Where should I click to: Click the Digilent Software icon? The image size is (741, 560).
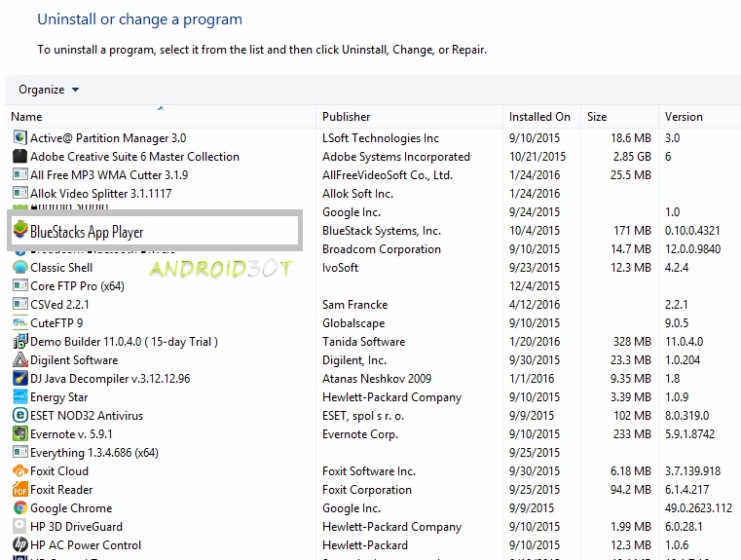19,360
